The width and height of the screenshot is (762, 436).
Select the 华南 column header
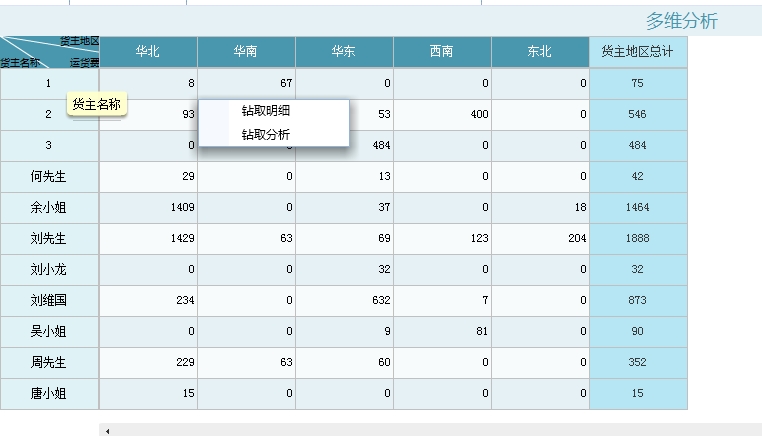pos(246,52)
